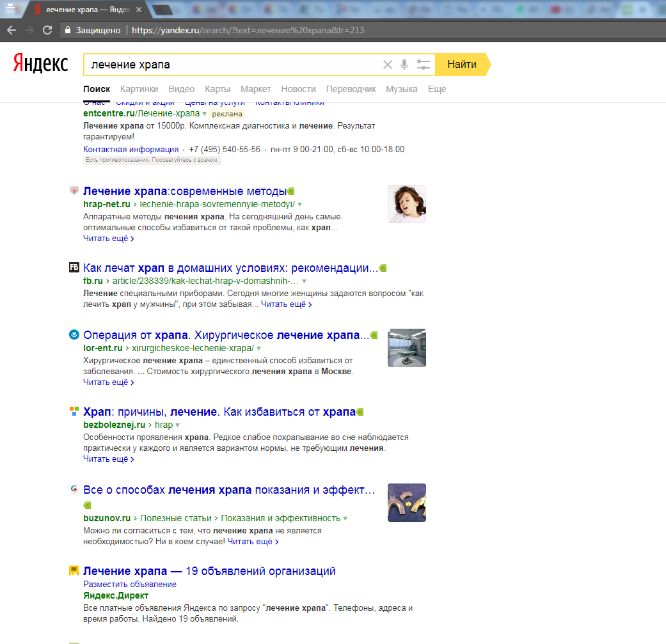The image size is (666, 644).
Task: Click the bezboleznej.ru colored squares favicon
Action: [x=74, y=411]
